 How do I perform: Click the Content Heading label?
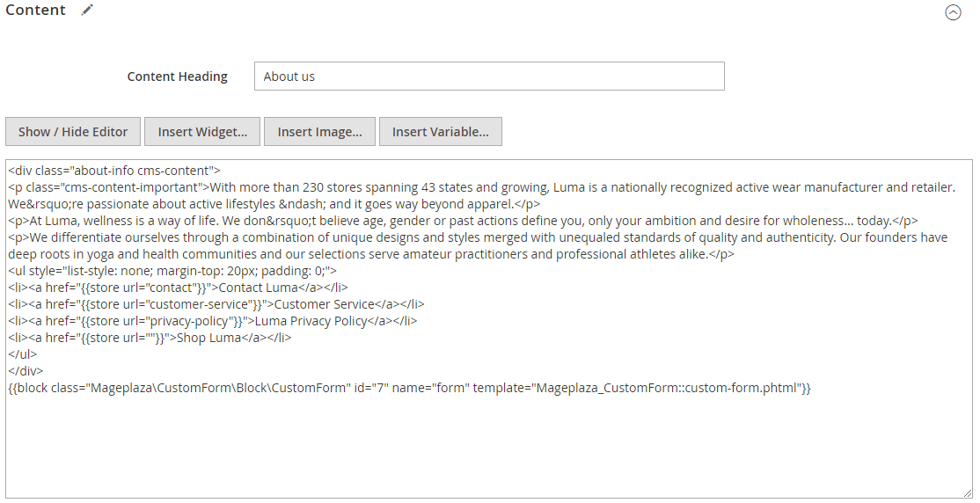click(178, 77)
